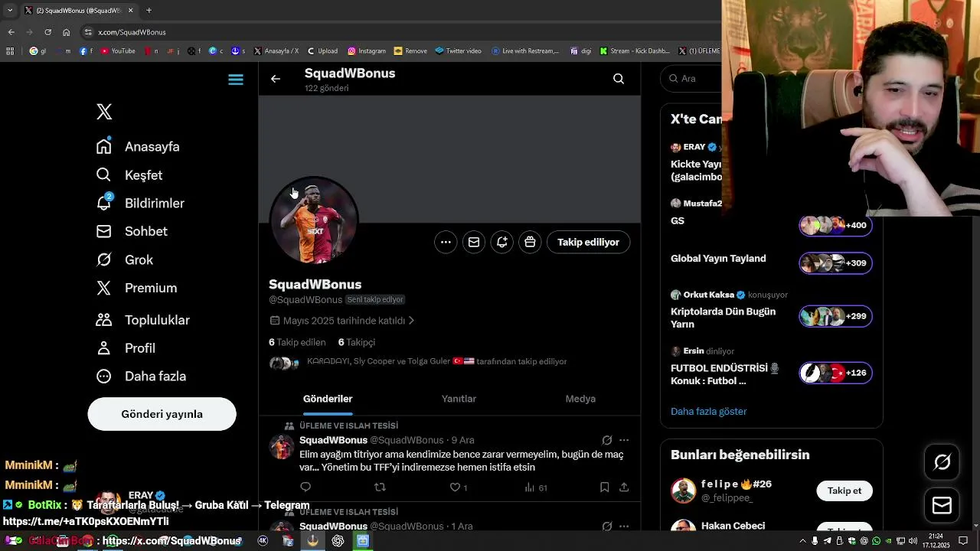Screen dimensions: 980x551
Task: Open more options on 1 Ara post
Action: pos(624,526)
